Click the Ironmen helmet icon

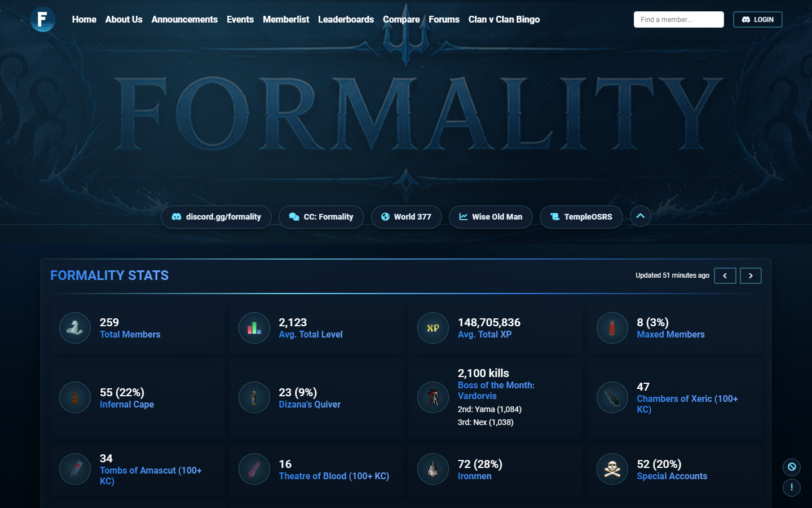tap(433, 469)
